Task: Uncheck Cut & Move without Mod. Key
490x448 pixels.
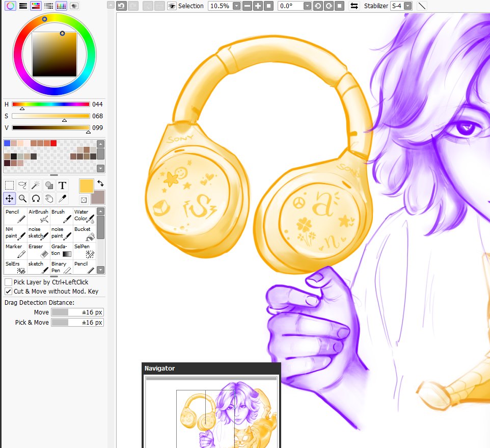Action: click(9, 292)
